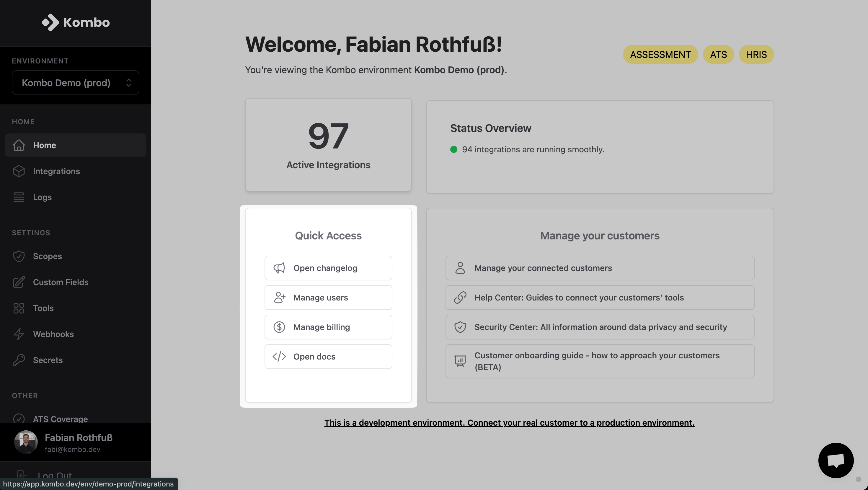The height and width of the screenshot is (490, 868).
Task: Click the Manage billing button
Action: [328, 327]
